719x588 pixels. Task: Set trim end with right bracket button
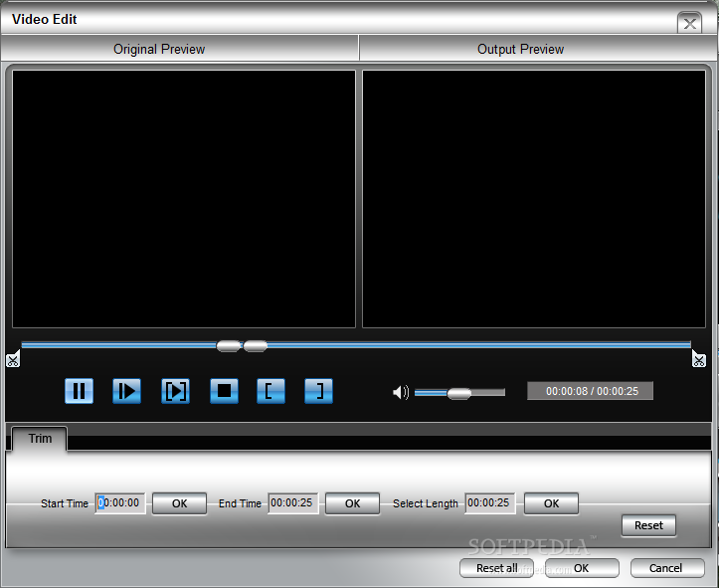tap(318, 391)
